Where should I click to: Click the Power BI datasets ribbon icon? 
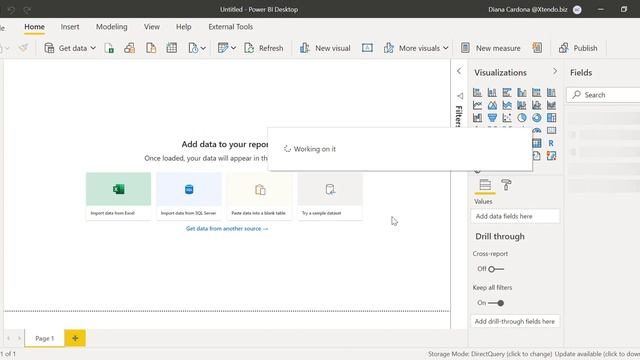pyautogui.click(x=130, y=48)
